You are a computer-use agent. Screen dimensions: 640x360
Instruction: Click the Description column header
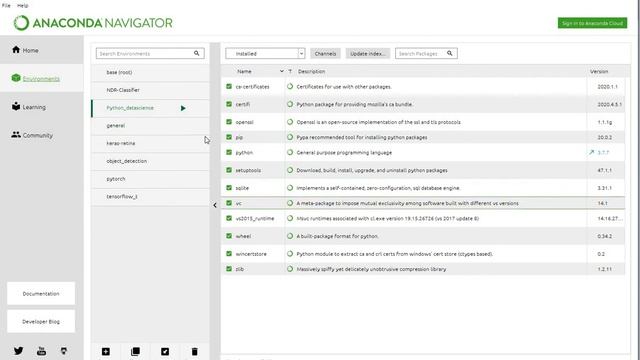(311, 71)
